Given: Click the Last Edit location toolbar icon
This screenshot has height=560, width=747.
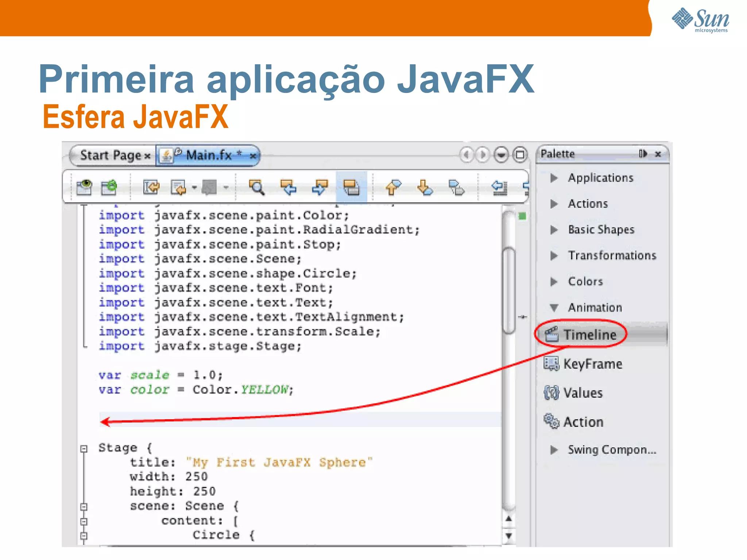Looking at the screenshot, I should pyautogui.click(x=151, y=187).
